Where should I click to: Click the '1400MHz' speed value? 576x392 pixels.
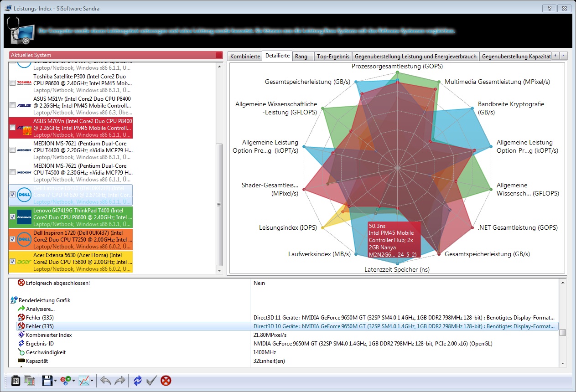pyautogui.click(x=265, y=352)
